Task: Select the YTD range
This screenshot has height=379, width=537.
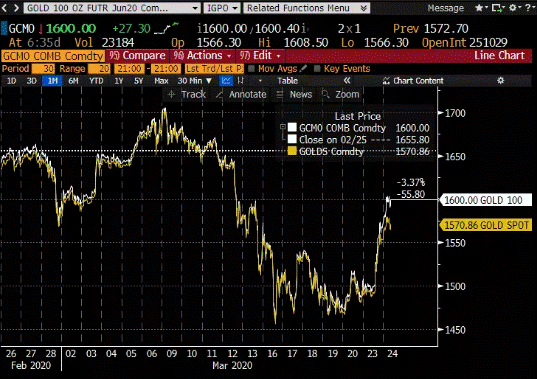Action: click(96, 81)
